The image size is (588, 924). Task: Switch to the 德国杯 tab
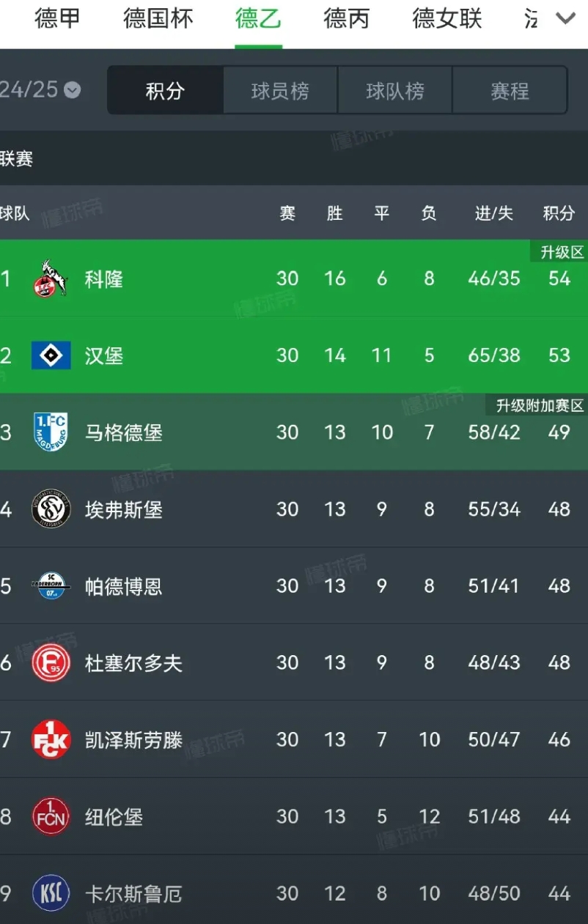[x=158, y=18]
